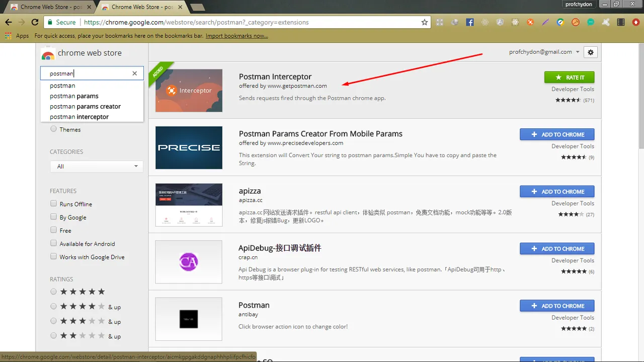
Task: Expand the profchydon@gmail.com account menu
Action: 544,52
